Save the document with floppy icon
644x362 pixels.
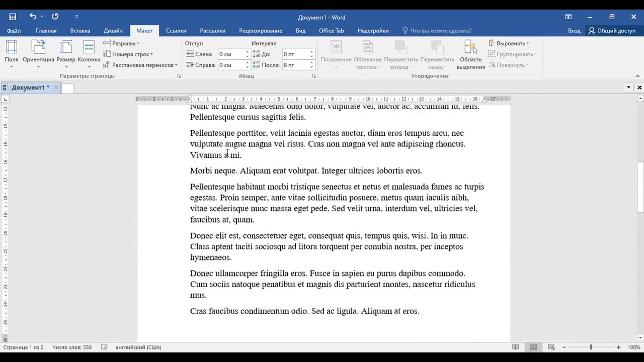click(13, 17)
